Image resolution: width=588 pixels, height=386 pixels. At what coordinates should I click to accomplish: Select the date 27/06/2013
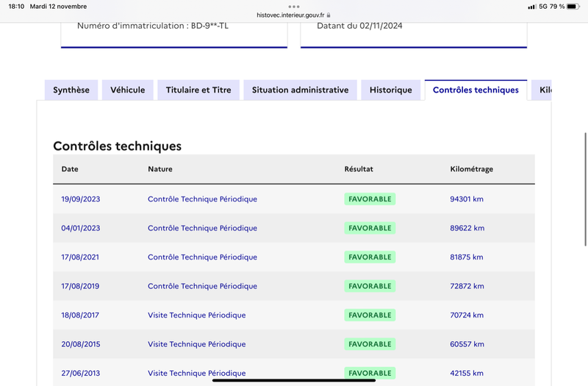coord(81,374)
